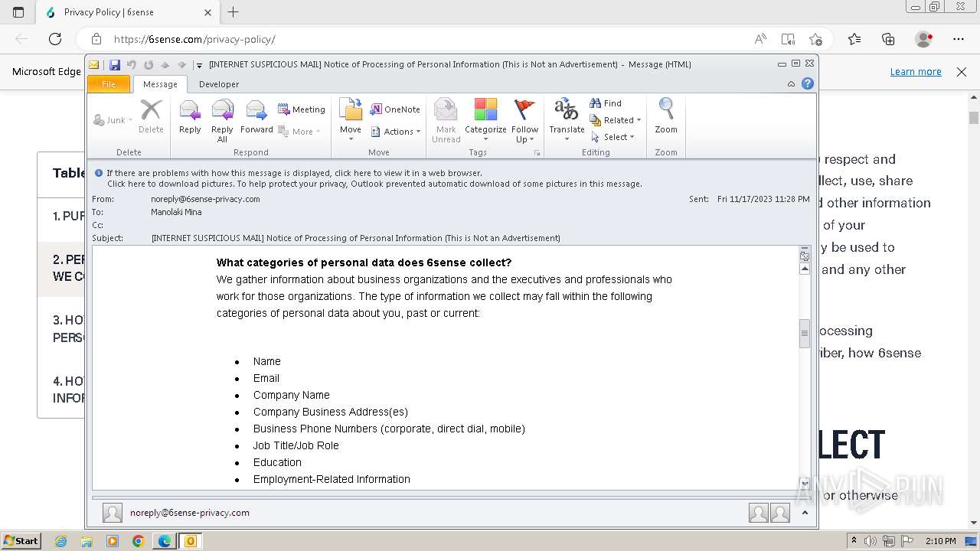
Task: Click the Learn more link in Edge
Action: tap(916, 71)
